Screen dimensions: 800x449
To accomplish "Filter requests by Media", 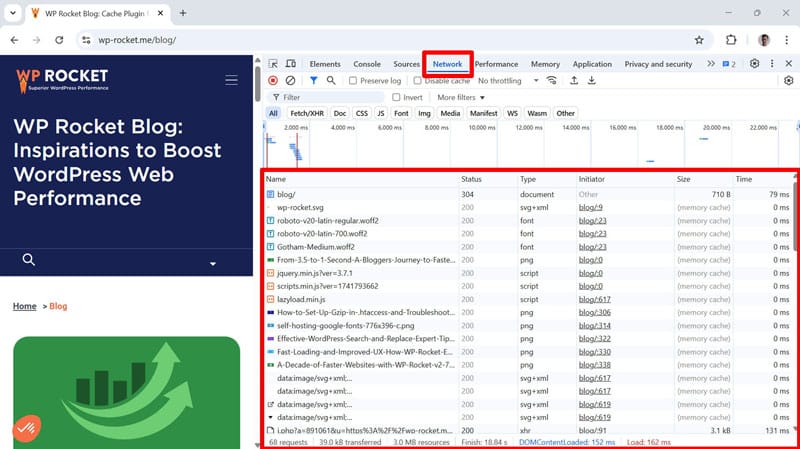I will pyautogui.click(x=450, y=113).
